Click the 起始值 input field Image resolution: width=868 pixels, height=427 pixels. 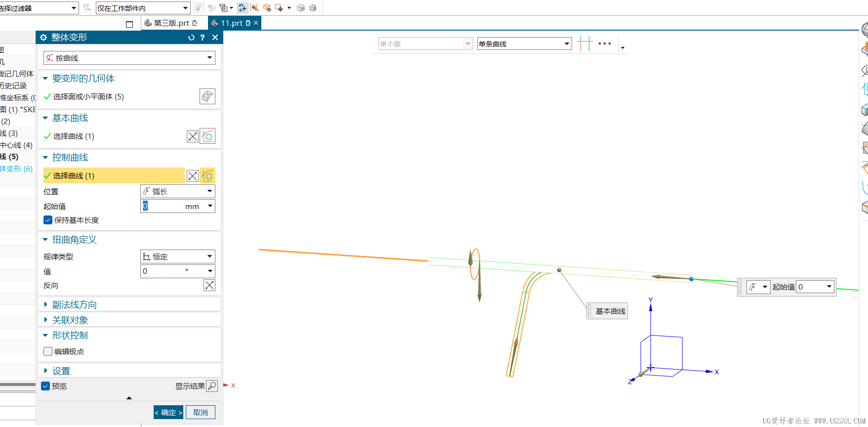pyautogui.click(x=162, y=206)
